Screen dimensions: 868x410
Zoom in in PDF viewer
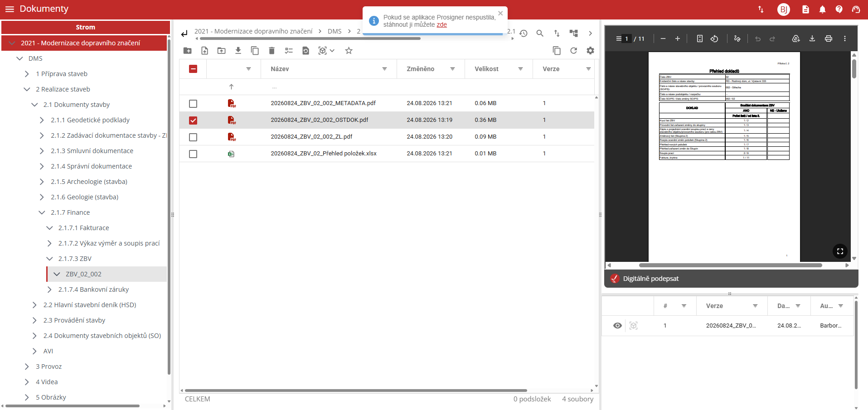[x=678, y=39]
